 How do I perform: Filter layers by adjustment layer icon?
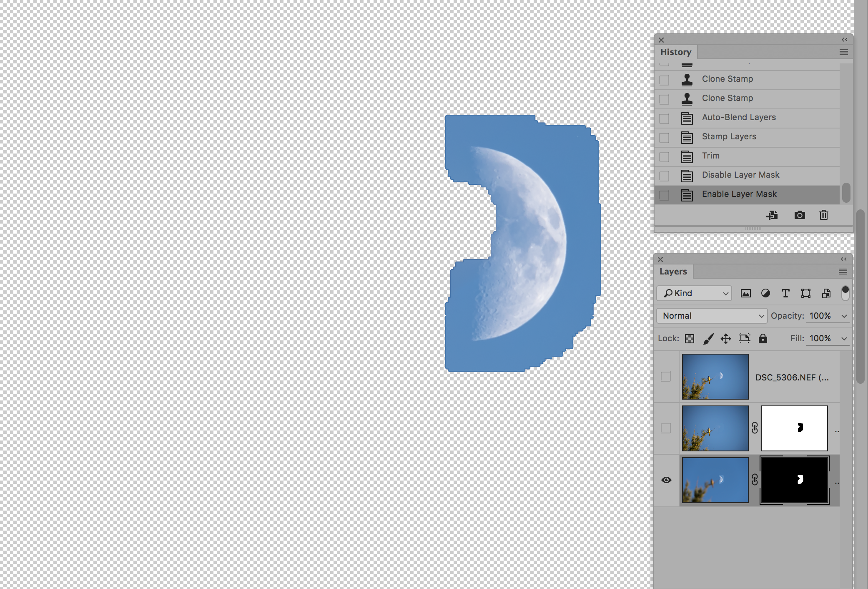(x=765, y=293)
